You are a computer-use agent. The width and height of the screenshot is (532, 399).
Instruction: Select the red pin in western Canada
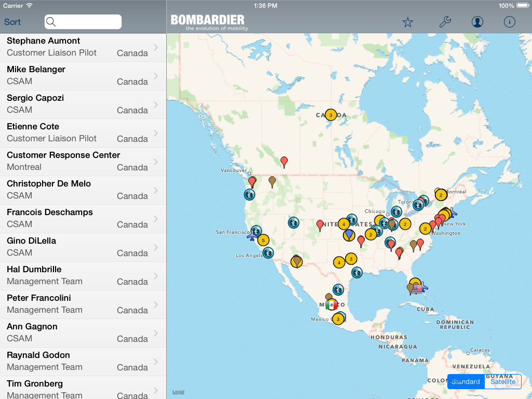click(284, 162)
